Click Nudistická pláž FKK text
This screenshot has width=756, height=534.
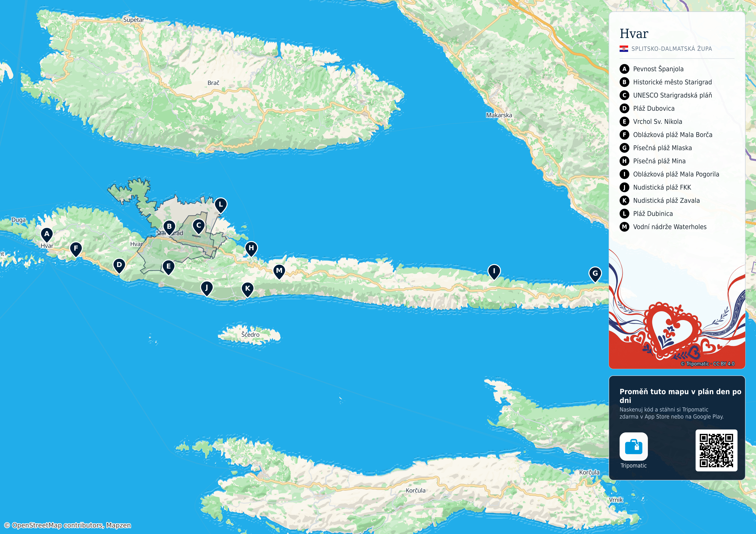point(662,187)
